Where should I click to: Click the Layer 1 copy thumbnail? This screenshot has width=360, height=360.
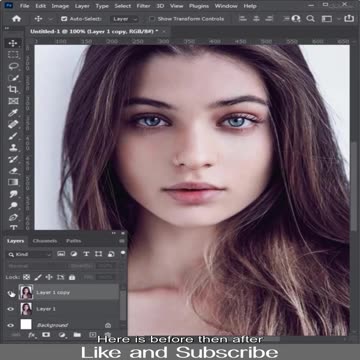click(26, 292)
